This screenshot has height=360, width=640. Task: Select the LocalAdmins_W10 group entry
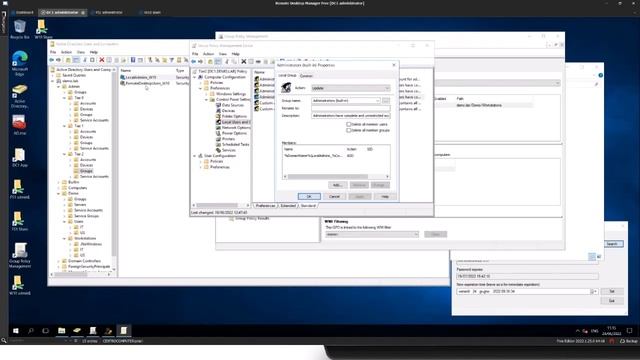point(138,77)
